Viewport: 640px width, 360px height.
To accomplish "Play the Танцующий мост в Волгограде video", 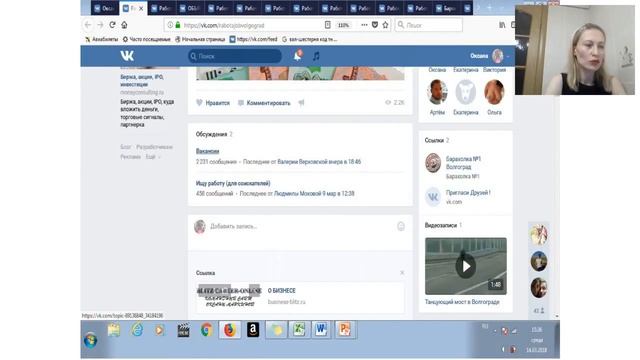I will click(x=466, y=266).
